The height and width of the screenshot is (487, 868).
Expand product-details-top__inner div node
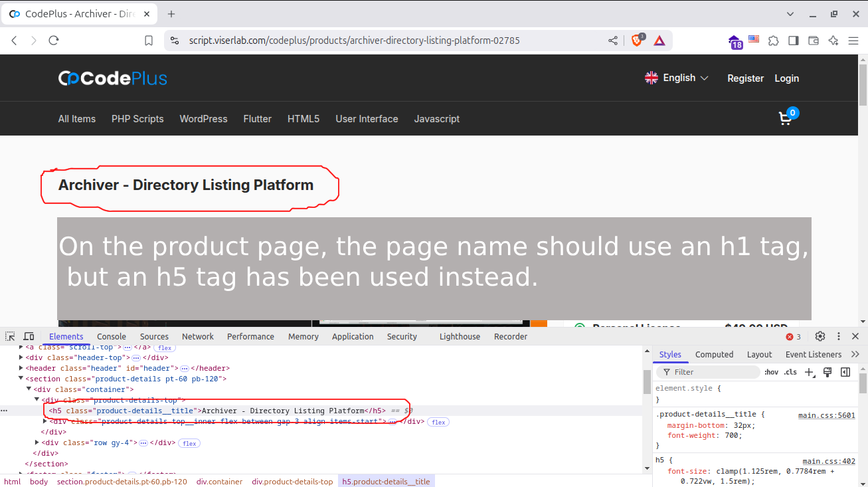click(x=45, y=421)
